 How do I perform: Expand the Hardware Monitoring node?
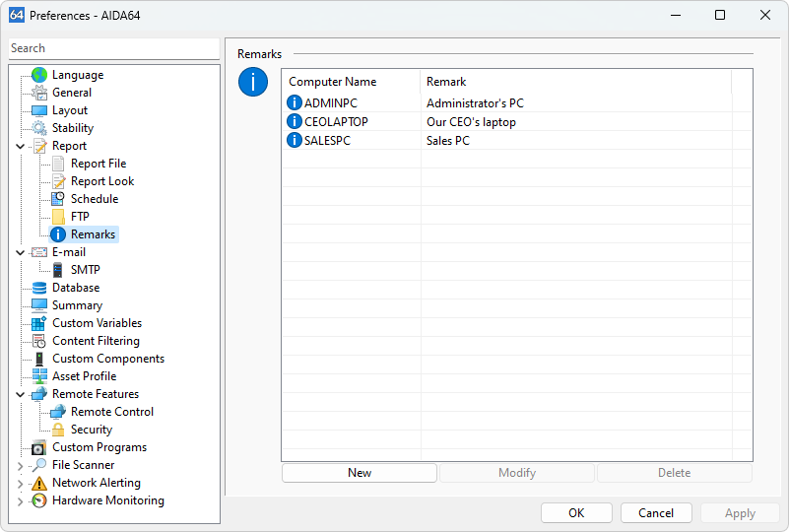21,500
